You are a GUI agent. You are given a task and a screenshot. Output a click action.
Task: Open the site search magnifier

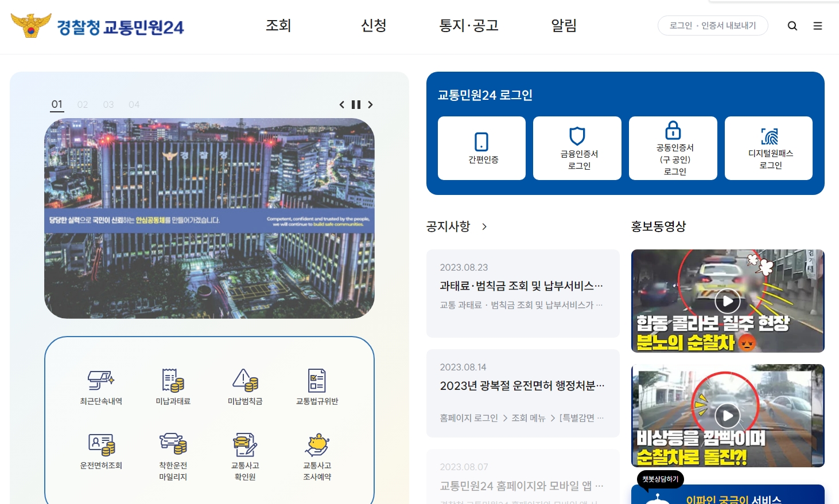pyautogui.click(x=793, y=26)
